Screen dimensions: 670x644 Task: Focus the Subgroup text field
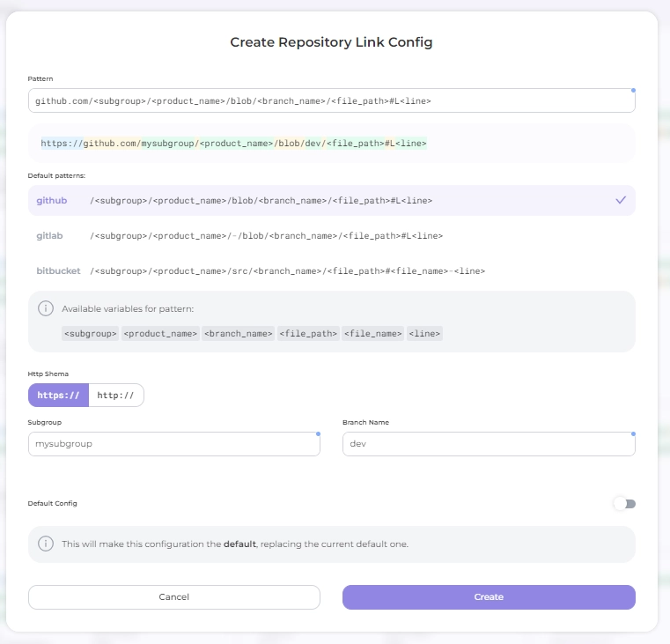coord(173,444)
